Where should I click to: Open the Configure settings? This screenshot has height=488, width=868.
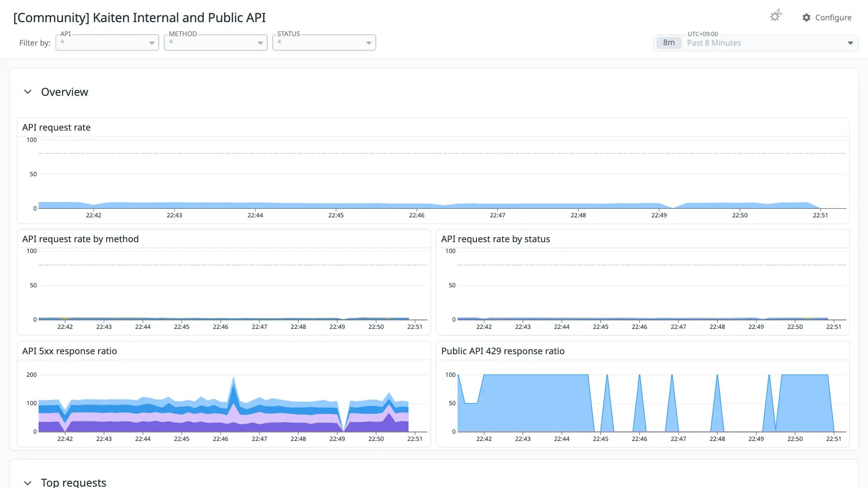[x=827, y=17]
